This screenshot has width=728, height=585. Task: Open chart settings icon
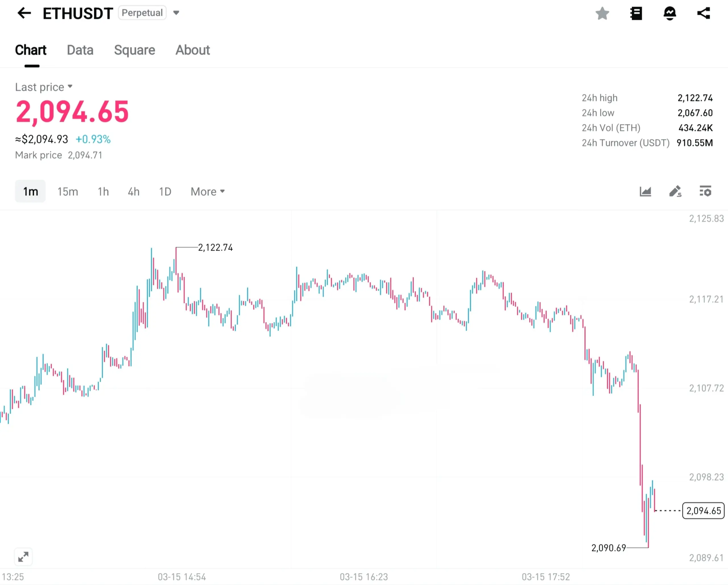[x=705, y=191]
